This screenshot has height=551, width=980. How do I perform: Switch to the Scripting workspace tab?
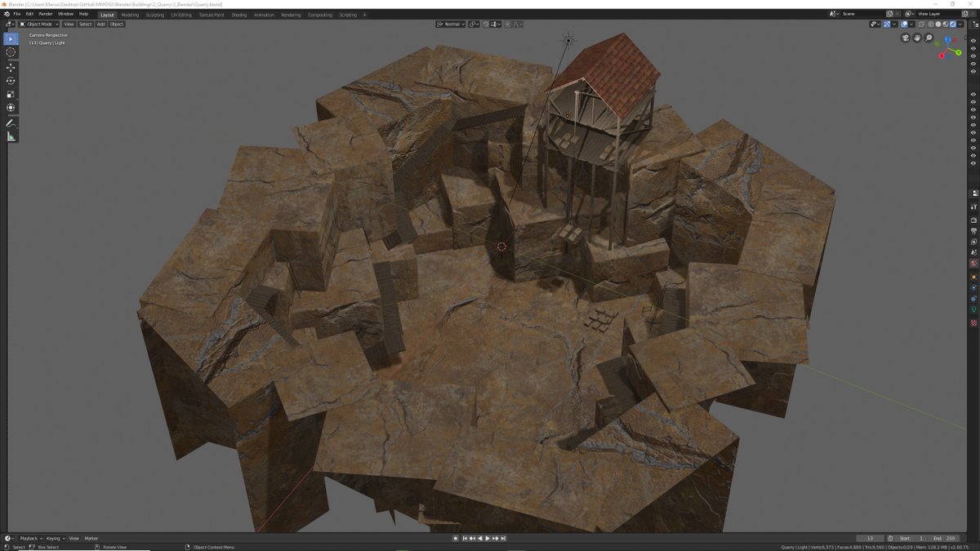tap(348, 15)
